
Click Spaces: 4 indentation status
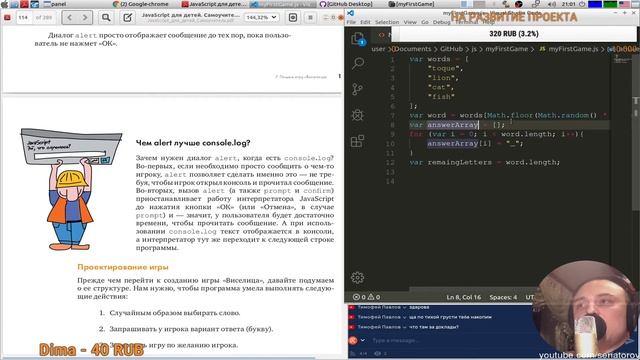pyautogui.click(x=503, y=297)
